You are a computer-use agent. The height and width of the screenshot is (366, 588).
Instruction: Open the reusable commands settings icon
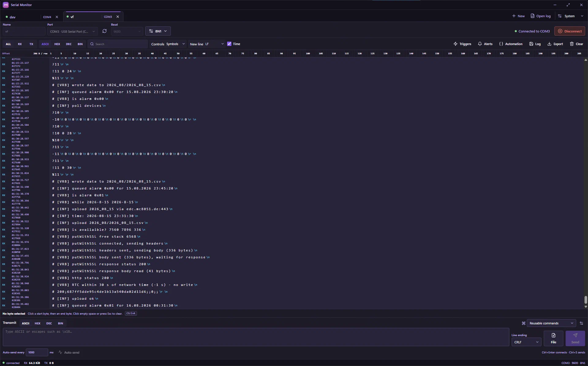pyautogui.click(x=581, y=323)
